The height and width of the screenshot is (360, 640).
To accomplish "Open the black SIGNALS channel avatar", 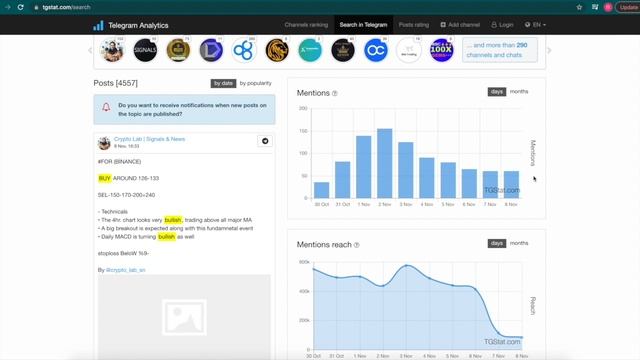I will pos(145,50).
